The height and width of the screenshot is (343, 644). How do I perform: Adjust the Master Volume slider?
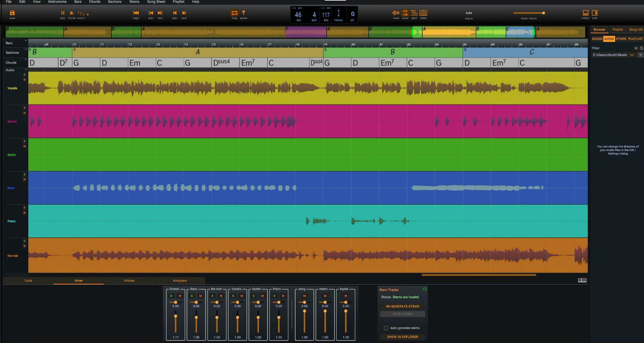pos(529,13)
